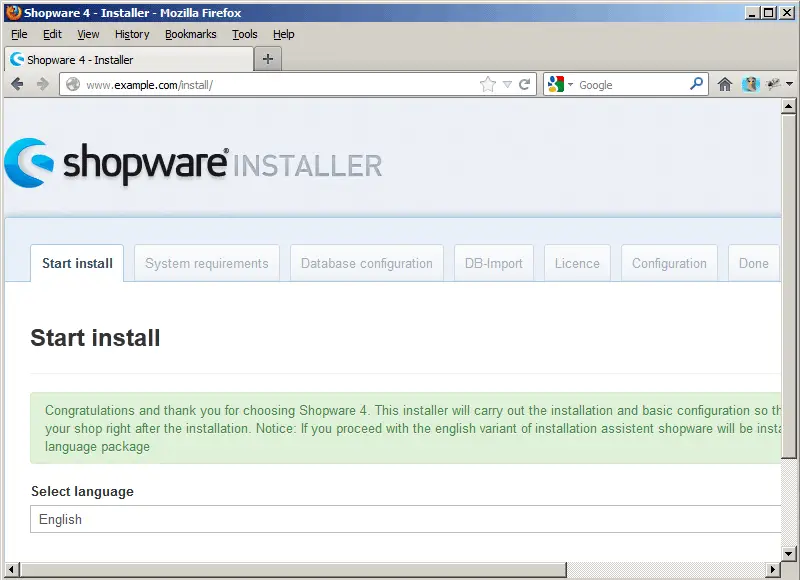
Task: Open the View menu
Action: (x=88, y=34)
